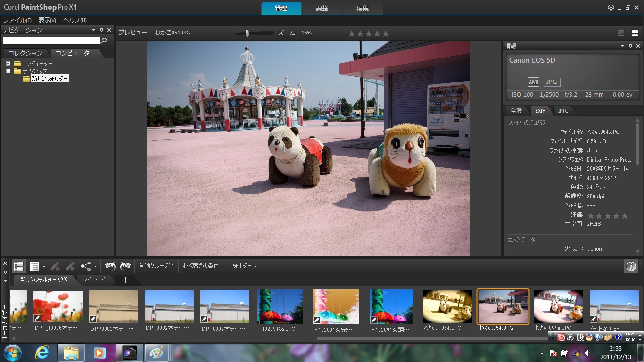This screenshot has height=362, width=644.
Task: Switch to thumbnail grid view mode
Action: (x=635, y=33)
